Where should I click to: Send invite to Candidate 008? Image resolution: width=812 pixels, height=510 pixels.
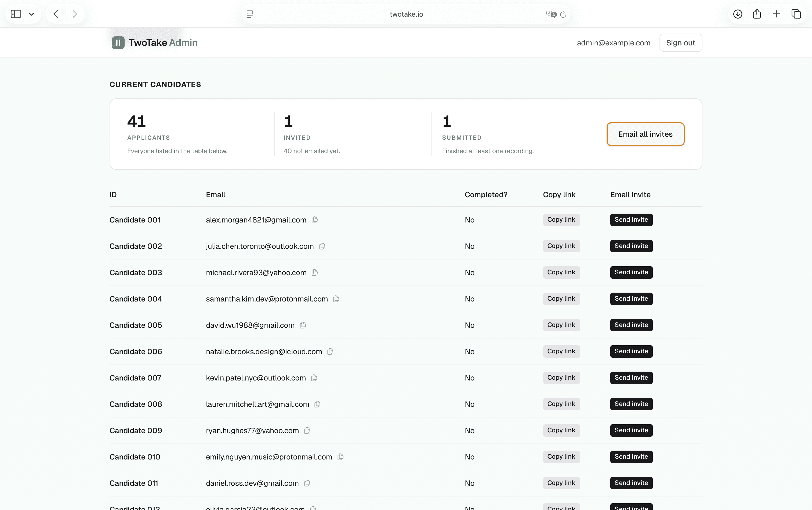(631, 404)
